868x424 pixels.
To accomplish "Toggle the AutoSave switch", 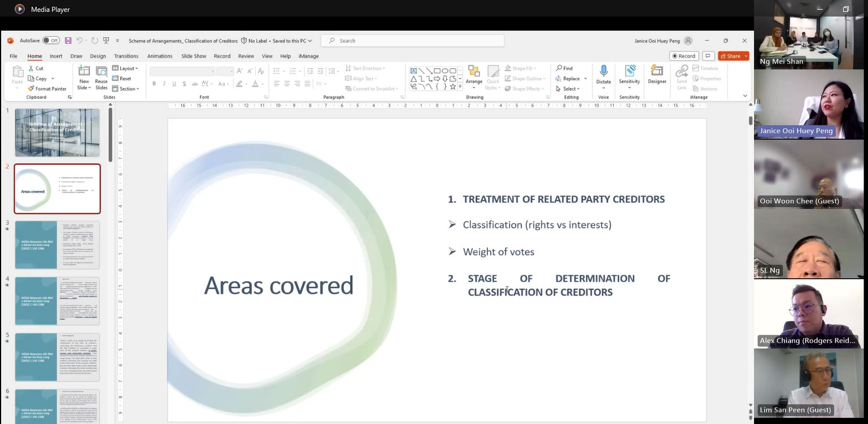I will (51, 41).
